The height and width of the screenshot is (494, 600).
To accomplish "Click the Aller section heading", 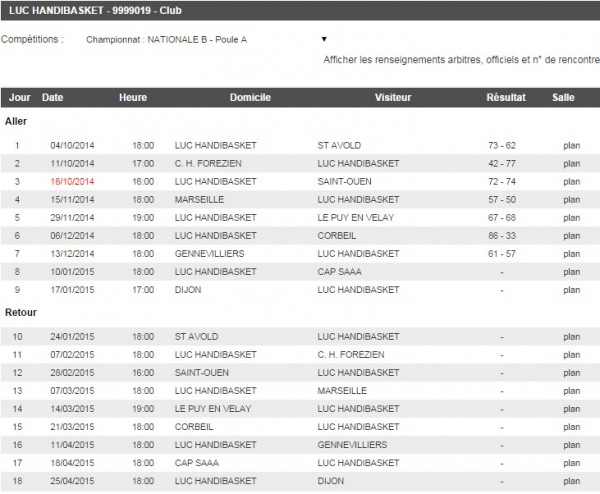I will 16,121.
